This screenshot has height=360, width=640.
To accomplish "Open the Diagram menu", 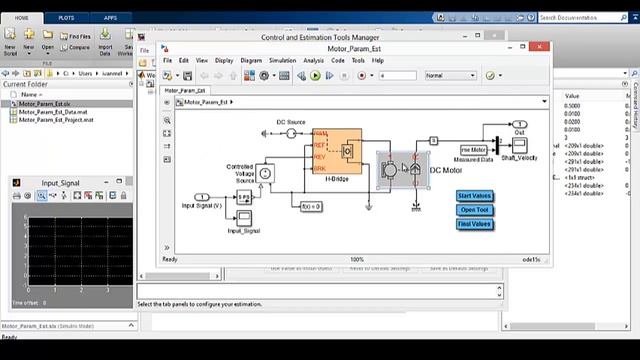I will pyautogui.click(x=251, y=60).
